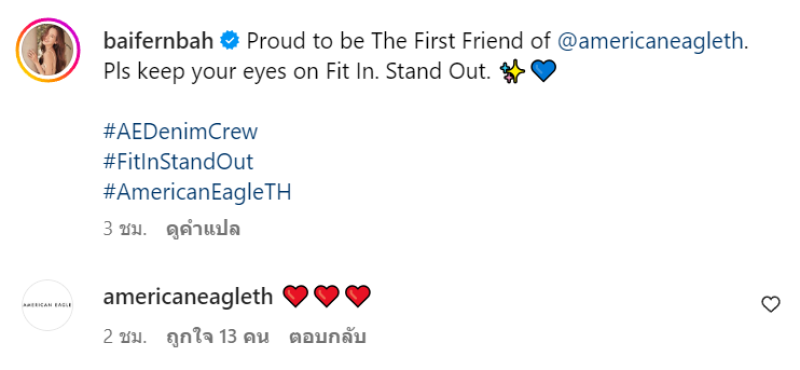Like the americaneagleth comment with heart
Viewport: 800px width, 370px height.
point(770,305)
